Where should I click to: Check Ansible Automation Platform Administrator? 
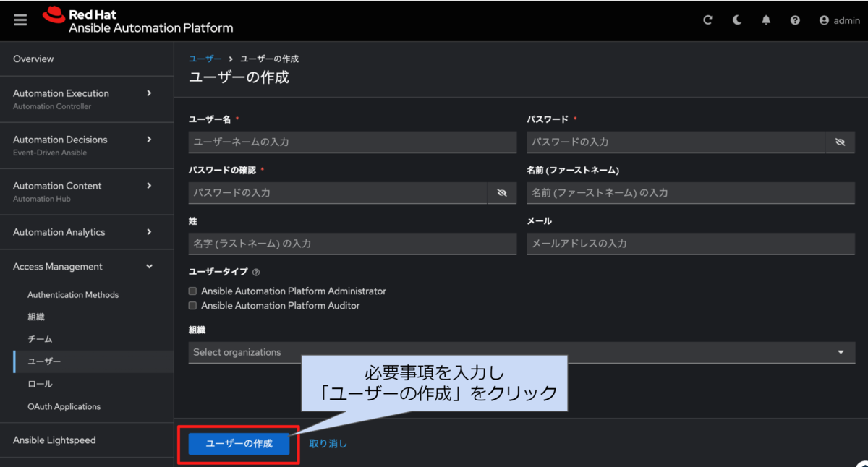[x=192, y=291]
